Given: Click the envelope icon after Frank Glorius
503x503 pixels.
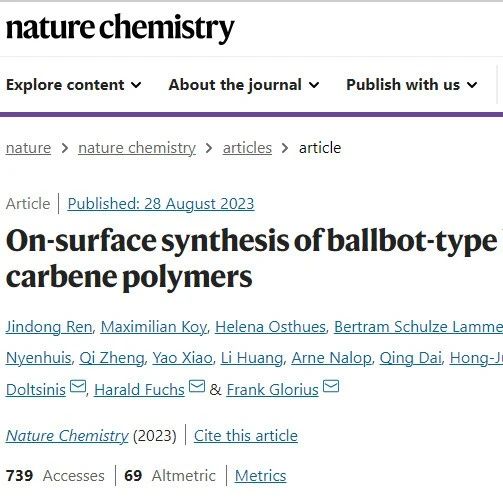Looking at the screenshot, I should pyautogui.click(x=331, y=386).
